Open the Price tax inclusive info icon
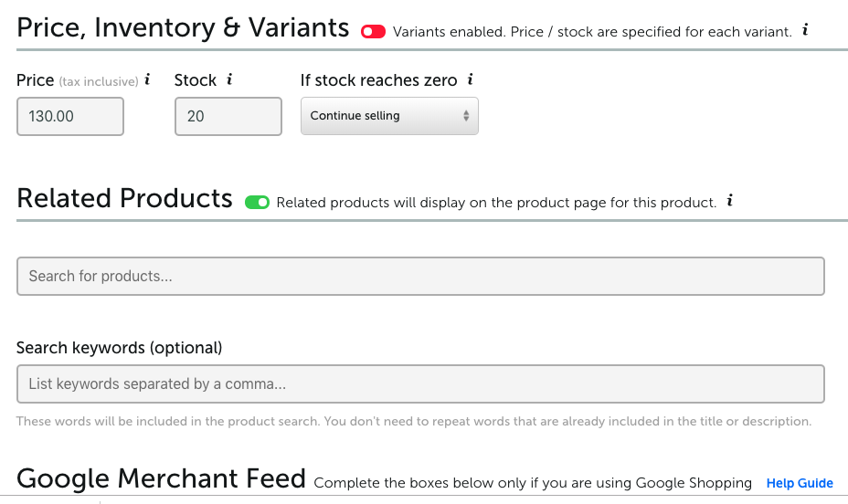Viewport: 848px width, 504px height. (x=147, y=80)
